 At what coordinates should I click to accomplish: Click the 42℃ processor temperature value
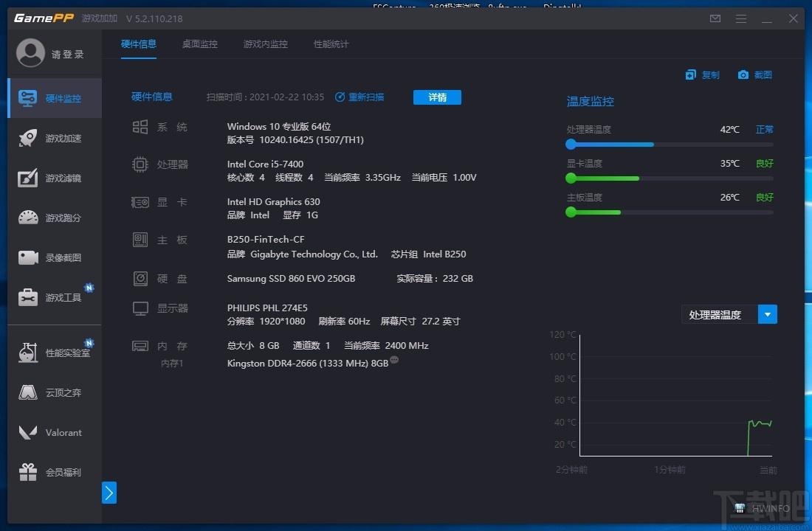[729, 129]
